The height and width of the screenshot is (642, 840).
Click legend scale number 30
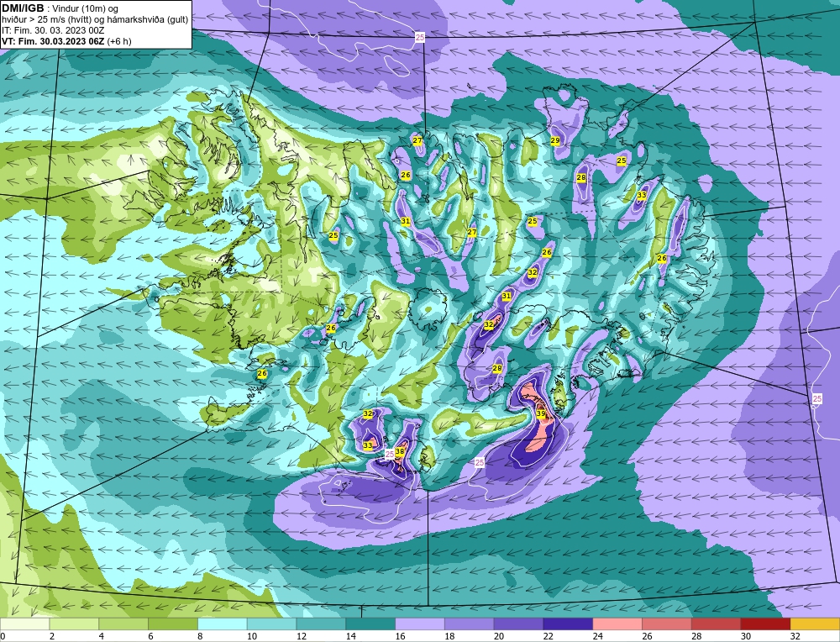746,636
